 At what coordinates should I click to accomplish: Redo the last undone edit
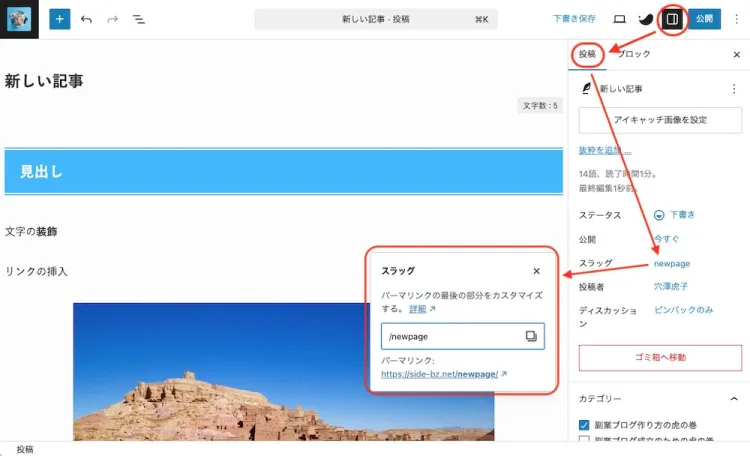tap(112, 19)
